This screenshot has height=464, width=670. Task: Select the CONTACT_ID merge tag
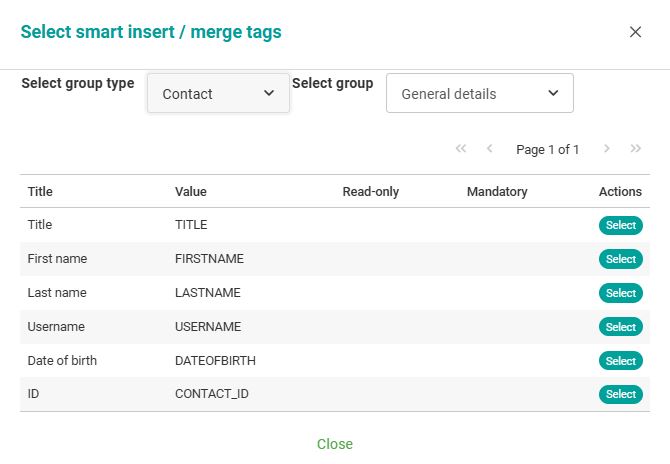[620, 394]
